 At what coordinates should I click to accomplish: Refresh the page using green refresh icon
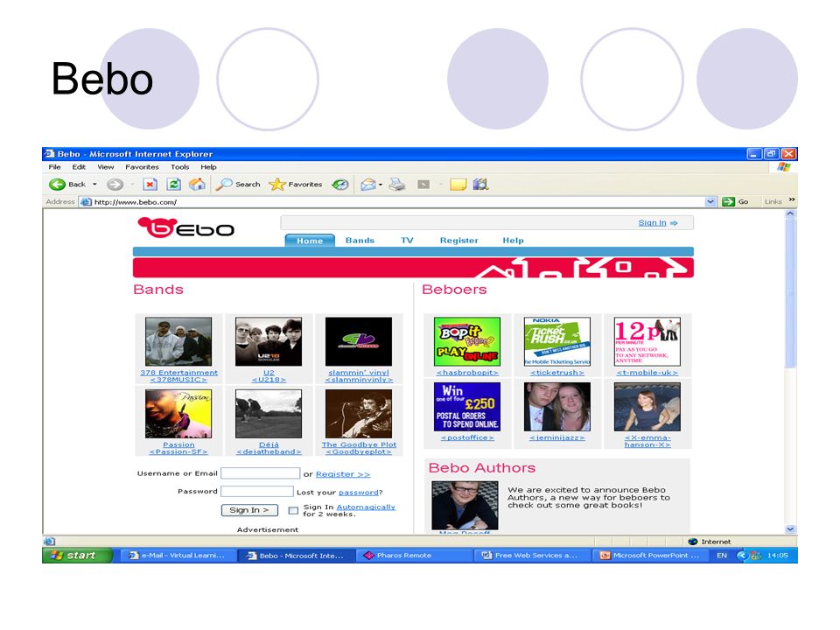pos(173,185)
